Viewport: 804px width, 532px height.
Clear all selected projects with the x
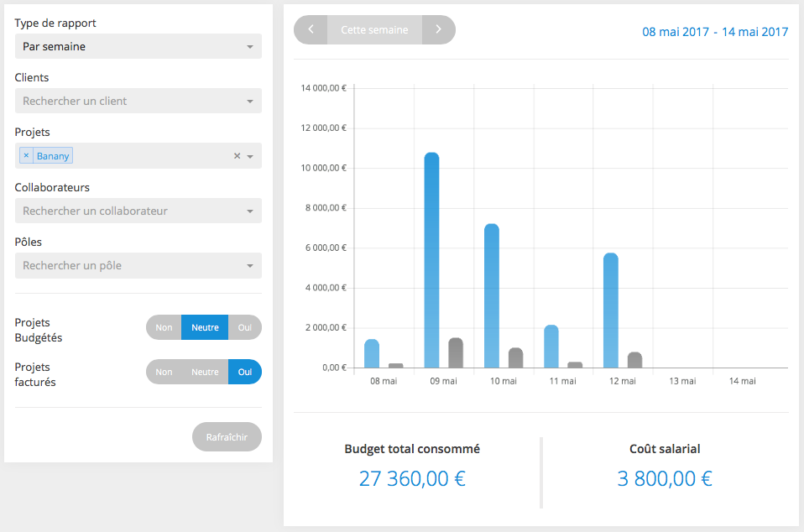pyautogui.click(x=237, y=155)
